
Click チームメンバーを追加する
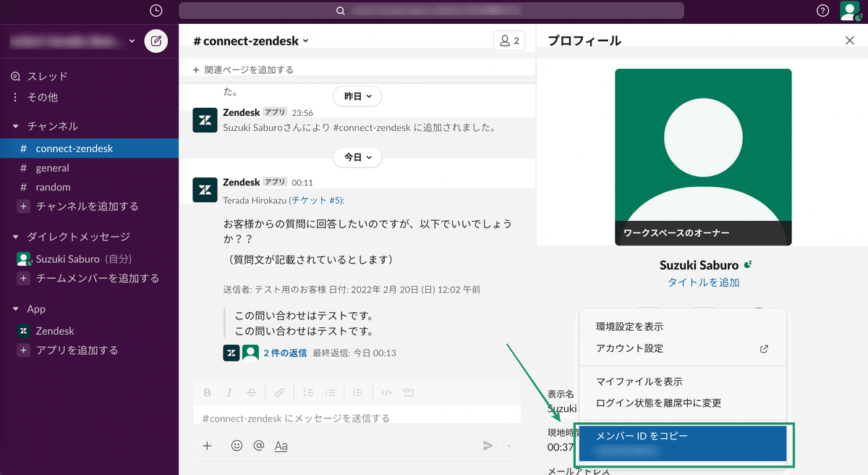point(98,278)
